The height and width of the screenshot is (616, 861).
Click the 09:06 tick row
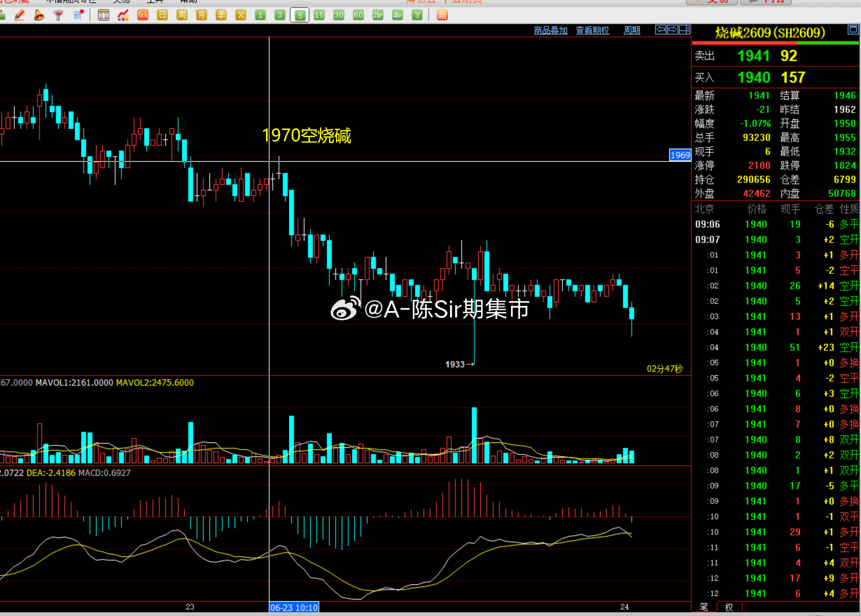pos(776,224)
